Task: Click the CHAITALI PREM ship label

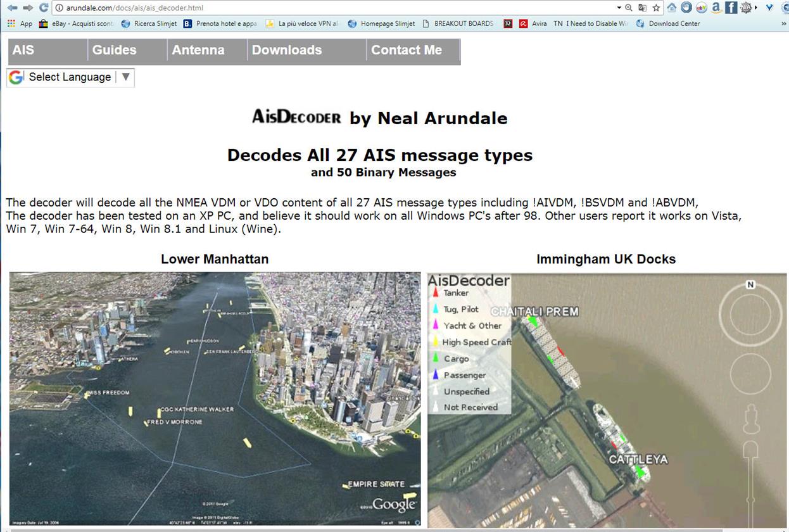Action: point(535,312)
